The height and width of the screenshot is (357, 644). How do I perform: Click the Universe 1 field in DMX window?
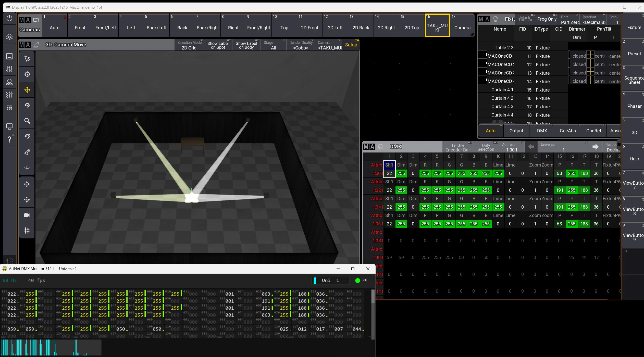[563, 147]
